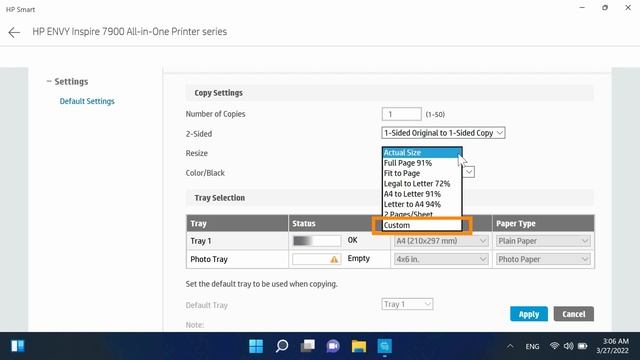Screen dimensions: 640x360
Task: Open Photo Tray Photo Paper dropdown
Action: point(543,259)
